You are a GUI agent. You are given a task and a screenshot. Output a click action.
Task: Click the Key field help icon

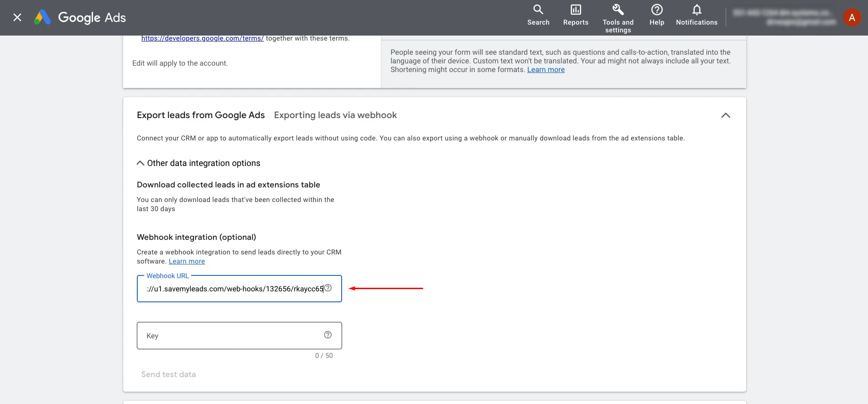pyautogui.click(x=327, y=335)
